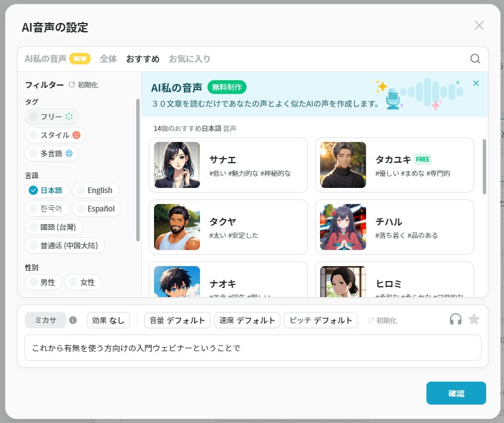This screenshot has height=423, width=504.
Task: Select the Español language filter
Action: click(97, 209)
